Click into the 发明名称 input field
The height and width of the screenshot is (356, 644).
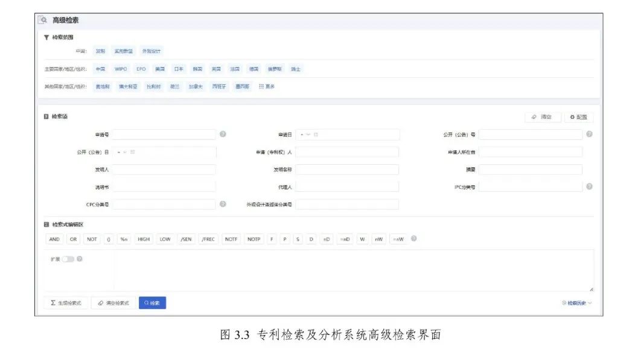tap(346, 170)
